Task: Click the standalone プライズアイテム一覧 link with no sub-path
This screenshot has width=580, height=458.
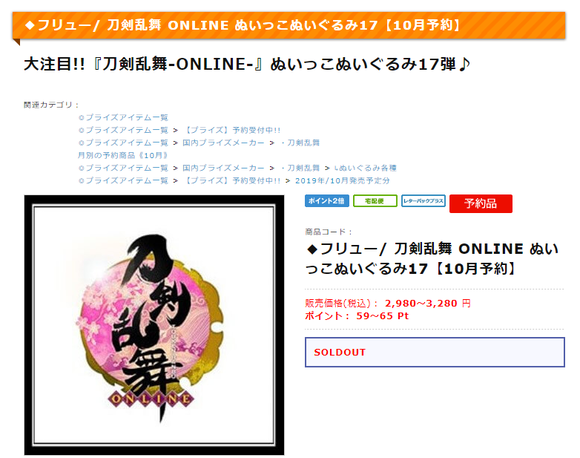Action: click(123, 118)
